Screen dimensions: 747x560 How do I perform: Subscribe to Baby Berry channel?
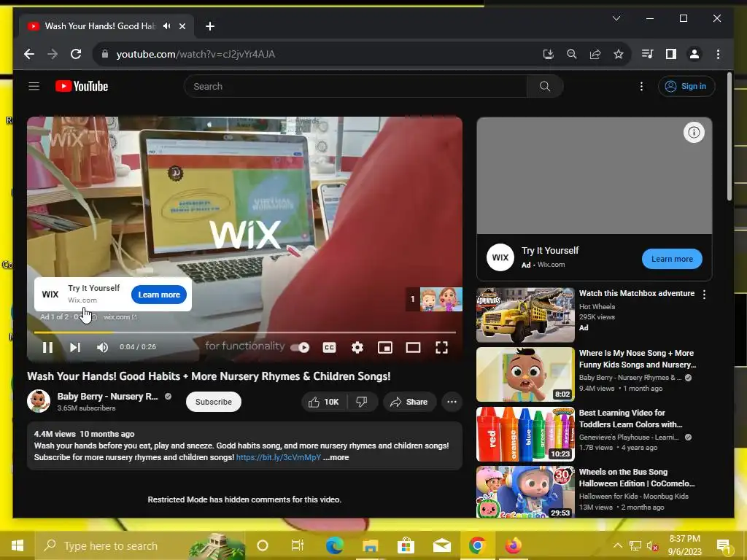tap(214, 402)
